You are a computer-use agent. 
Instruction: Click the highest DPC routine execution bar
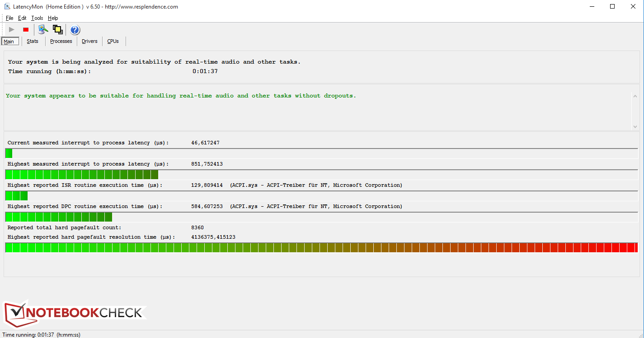(321, 217)
